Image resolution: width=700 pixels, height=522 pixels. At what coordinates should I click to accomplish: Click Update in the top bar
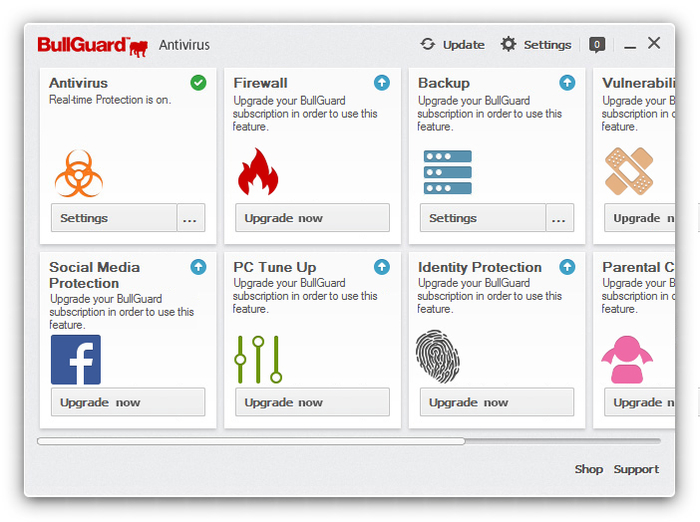coord(453,44)
